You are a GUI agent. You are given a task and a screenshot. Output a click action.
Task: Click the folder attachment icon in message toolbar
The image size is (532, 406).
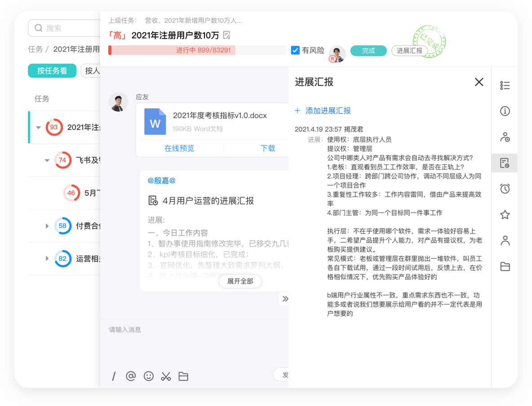click(183, 376)
